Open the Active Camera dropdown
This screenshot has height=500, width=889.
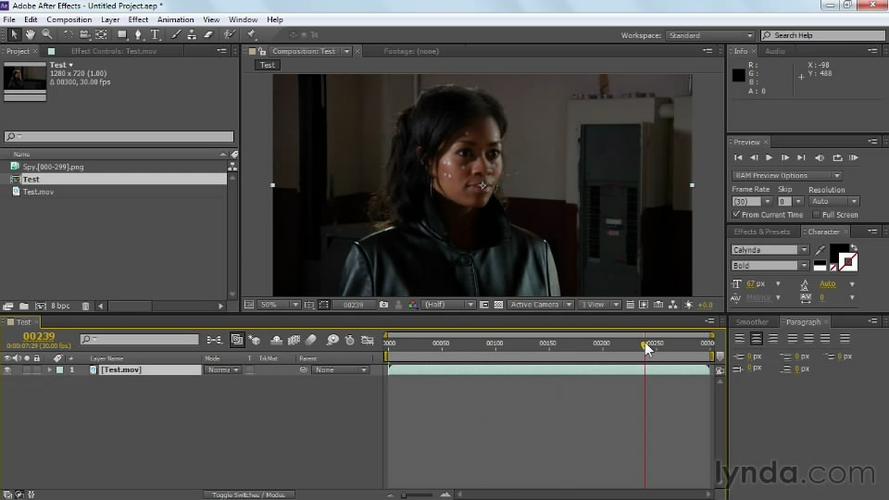(x=540, y=304)
